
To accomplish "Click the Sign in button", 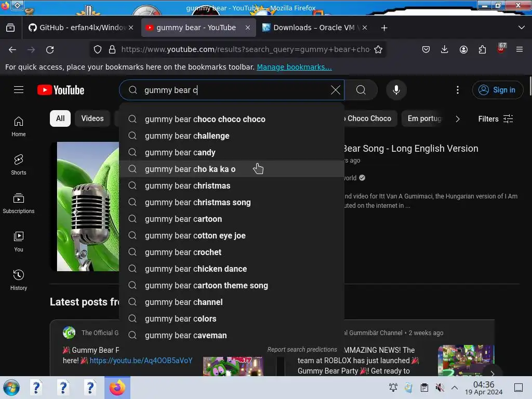I will pos(497,90).
